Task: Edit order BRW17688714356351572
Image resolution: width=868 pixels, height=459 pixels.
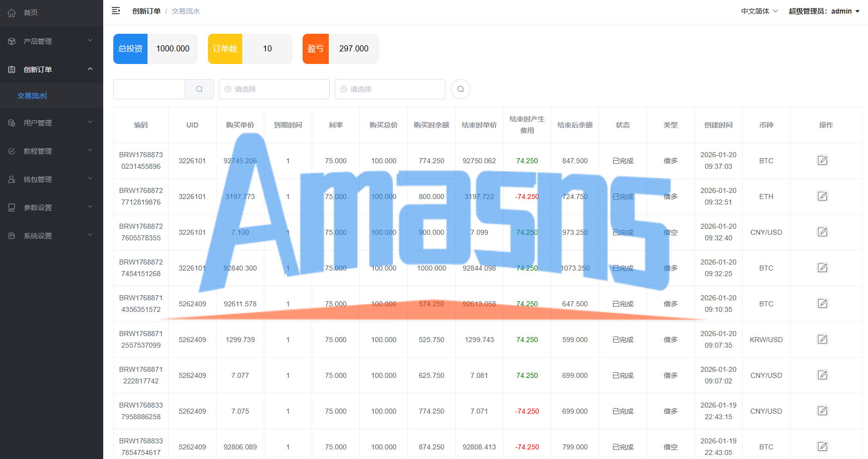Action: 822,303
